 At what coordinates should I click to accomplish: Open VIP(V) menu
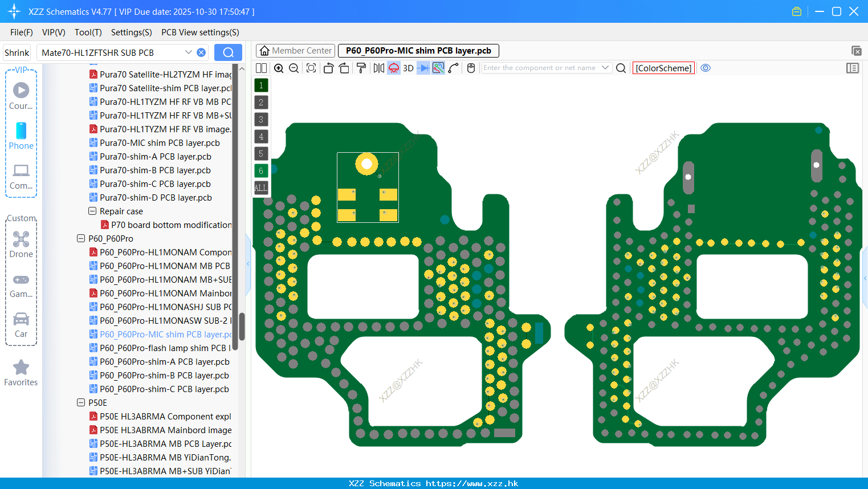point(54,32)
